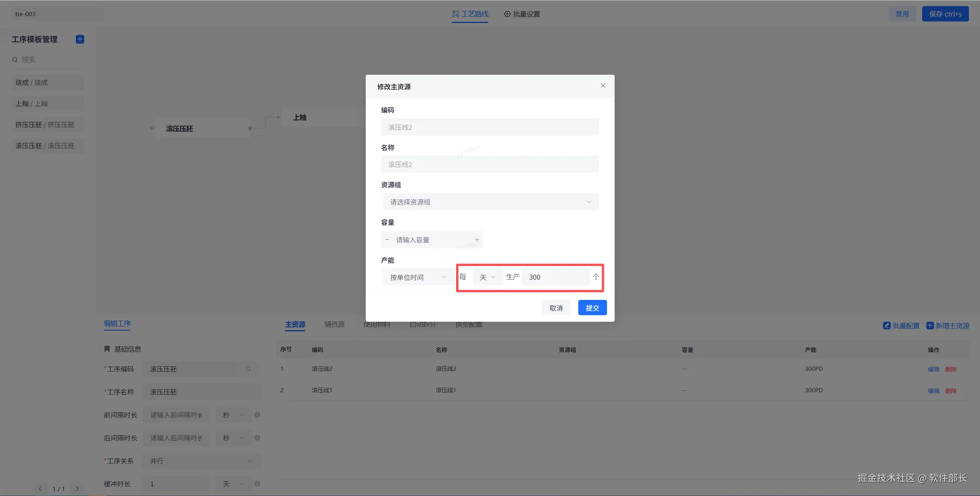Viewport: 980px width, 496px height.
Task: Click the 生产 quantity input showing 300
Action: [x=555, y=277]
